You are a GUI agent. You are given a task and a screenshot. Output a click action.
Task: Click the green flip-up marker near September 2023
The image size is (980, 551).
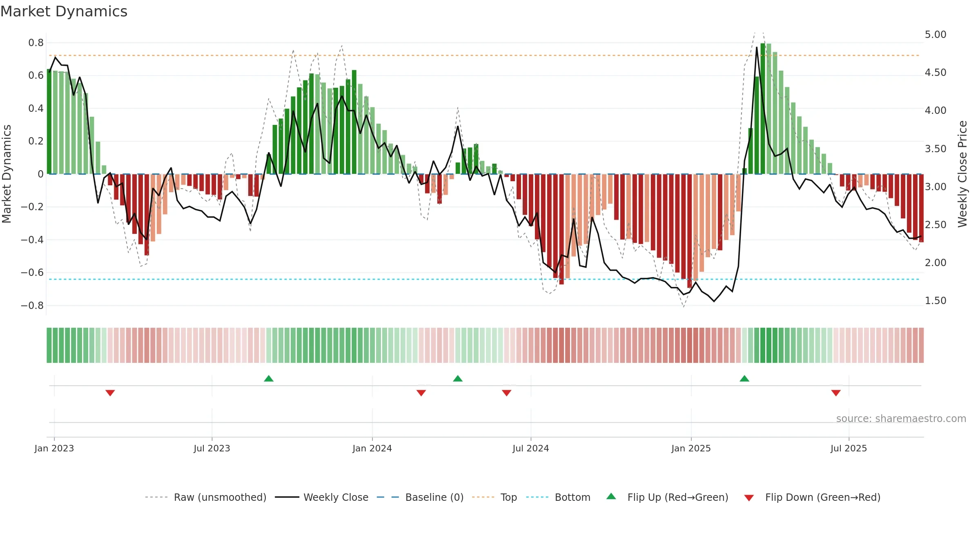[x=269, y=378]
